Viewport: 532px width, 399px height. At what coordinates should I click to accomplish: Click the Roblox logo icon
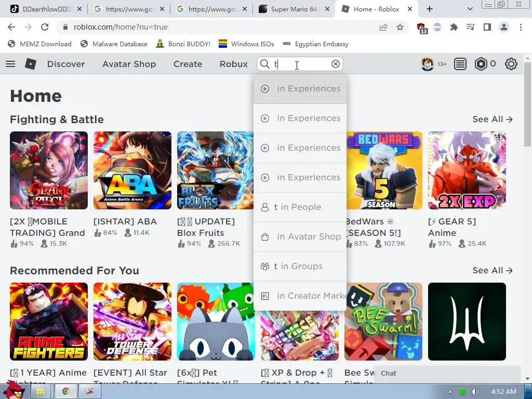pos(31,64)
